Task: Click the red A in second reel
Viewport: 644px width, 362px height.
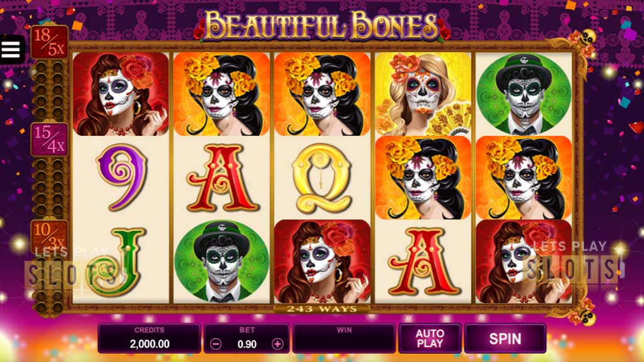Action: pyautogui.click(x=222, y=177)
